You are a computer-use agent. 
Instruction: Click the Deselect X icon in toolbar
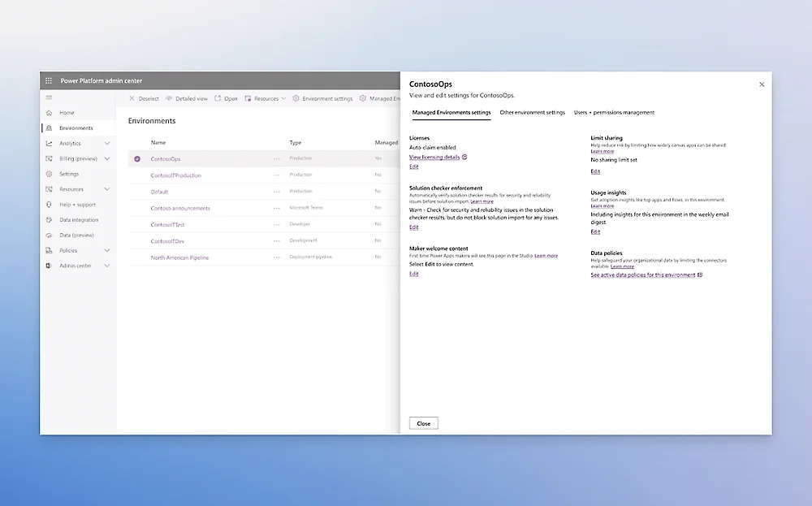(132, 98)
